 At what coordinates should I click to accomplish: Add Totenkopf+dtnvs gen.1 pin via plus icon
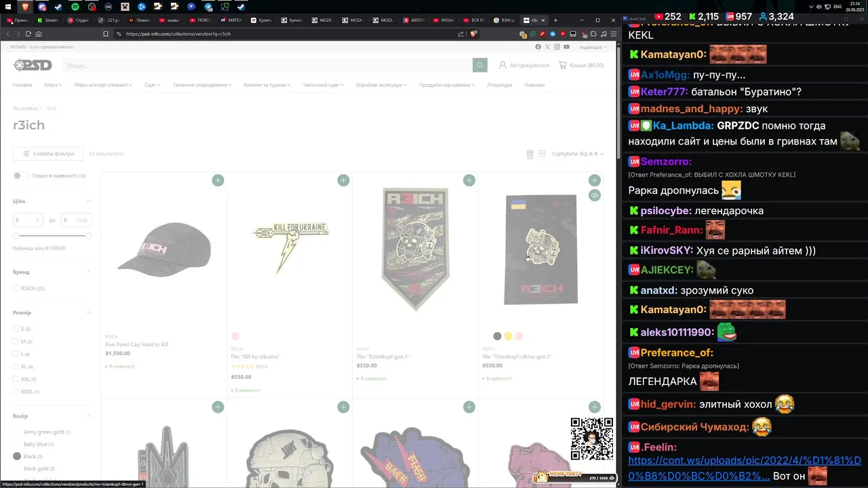tap(595, 180)
